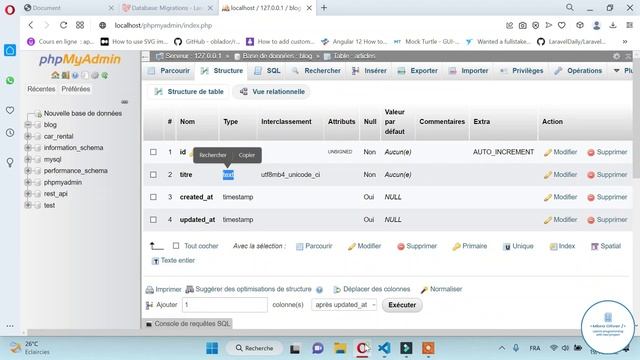Open Opera speed dial grid icon
This screenshot has width=640, height=360.
80,25
